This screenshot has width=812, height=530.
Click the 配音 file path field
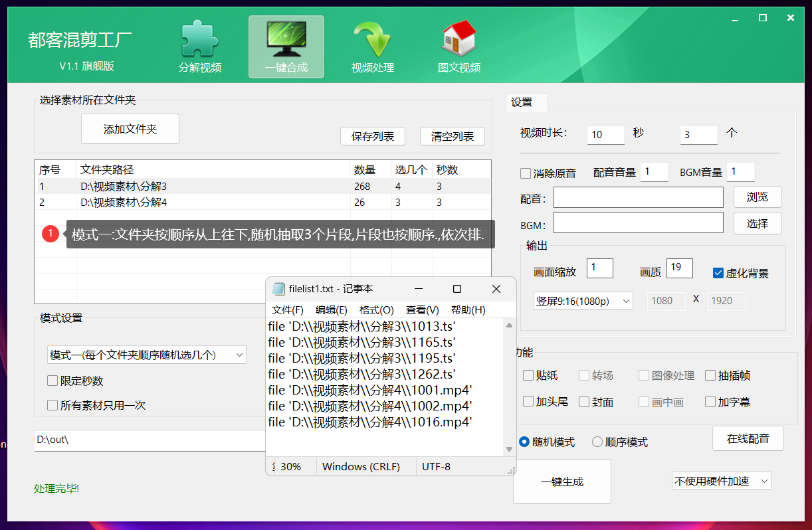[639, 197]
